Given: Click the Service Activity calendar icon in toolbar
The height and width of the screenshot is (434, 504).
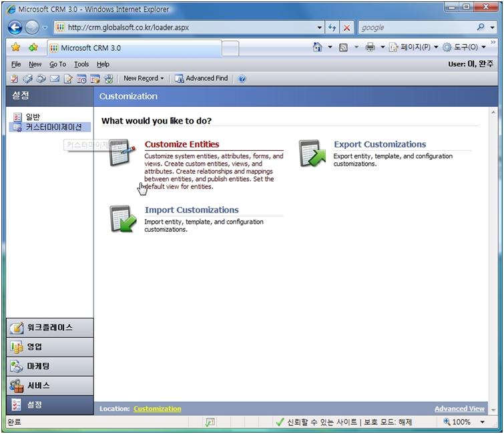Looking at the screenshot, I should click(95, 78).
